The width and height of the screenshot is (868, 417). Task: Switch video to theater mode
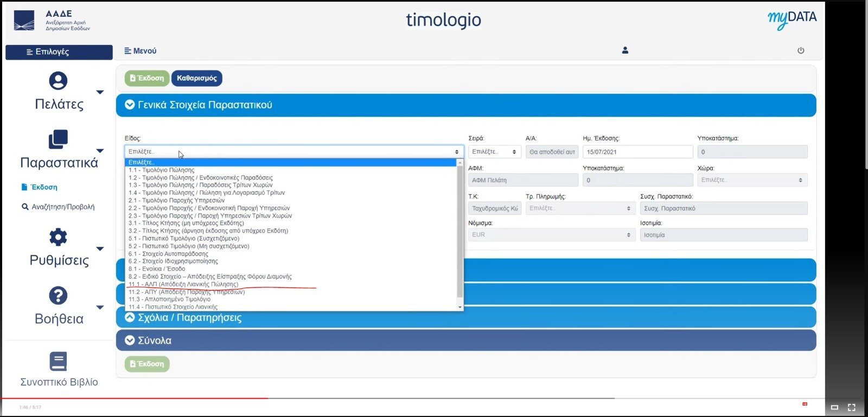tap(835, 407)
